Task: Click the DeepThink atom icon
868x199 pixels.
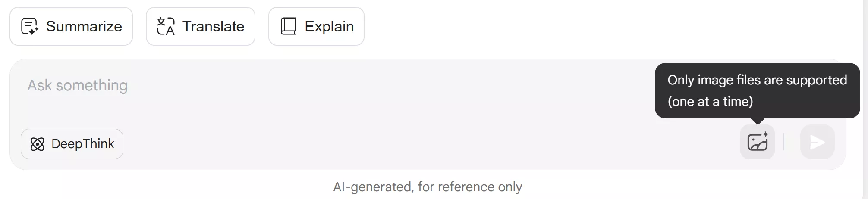Action: pyautogui.click(x=38, y=144)
